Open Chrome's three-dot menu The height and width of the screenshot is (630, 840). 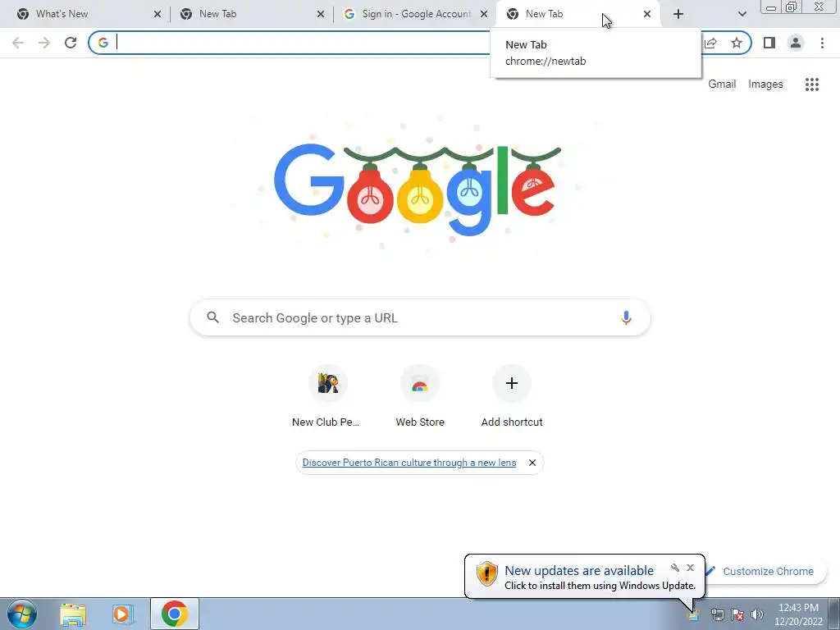click(x=822, y=43)
